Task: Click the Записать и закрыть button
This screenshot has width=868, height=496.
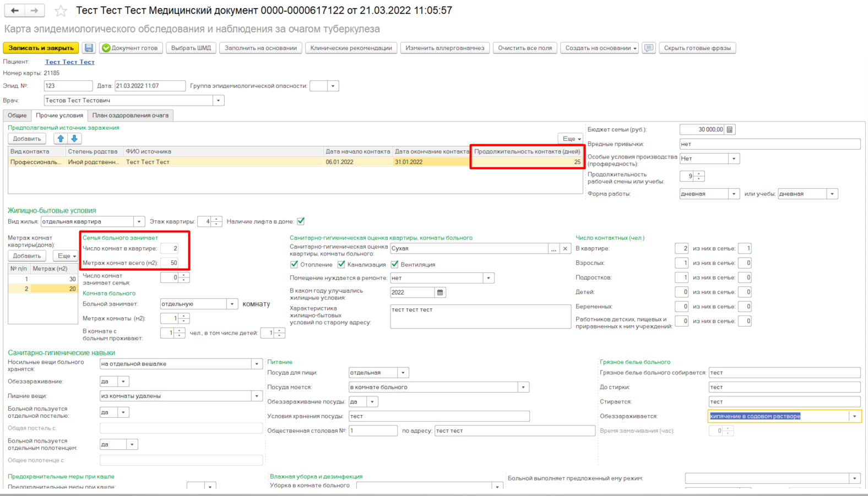Action: 41,48
